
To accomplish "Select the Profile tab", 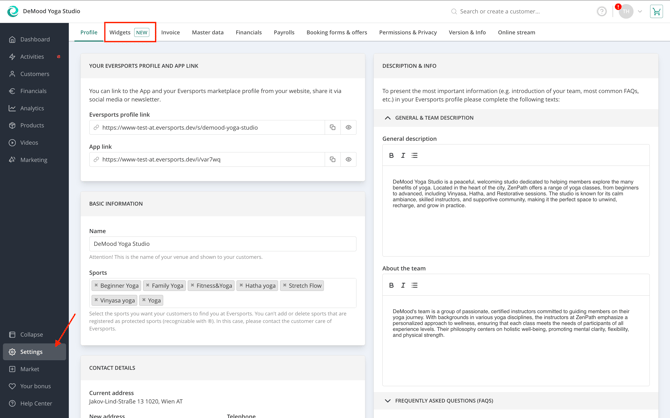I will click(x=89, y=32).
